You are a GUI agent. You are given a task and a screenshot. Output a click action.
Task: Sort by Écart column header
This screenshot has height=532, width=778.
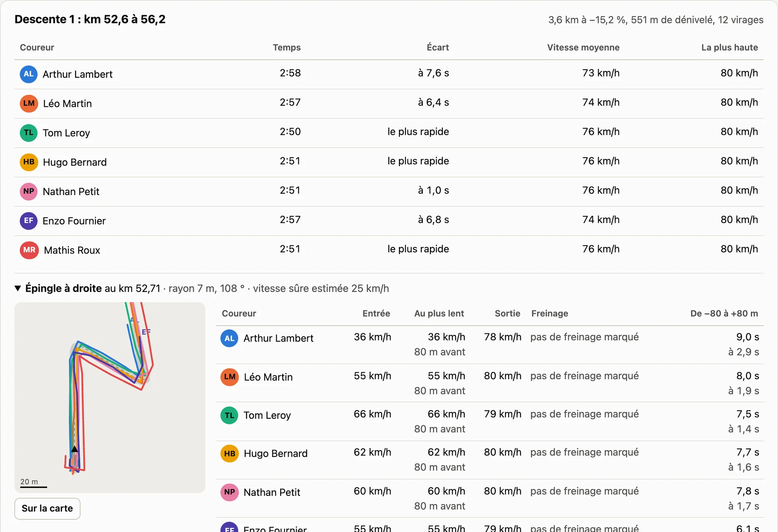click(438, 47)
